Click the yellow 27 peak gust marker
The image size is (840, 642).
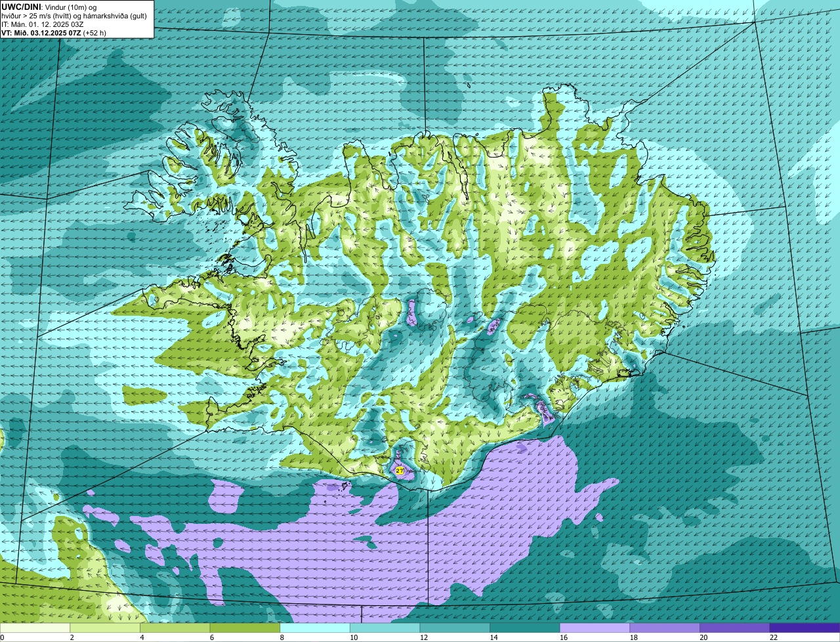tap(400, 471)
